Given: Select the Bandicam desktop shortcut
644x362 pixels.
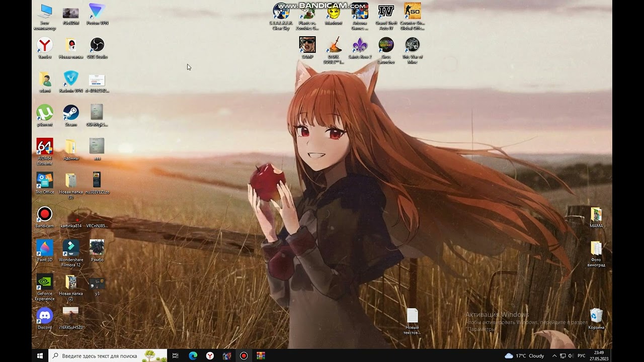Looking at the screenshot, I should [x=45, y=217].
